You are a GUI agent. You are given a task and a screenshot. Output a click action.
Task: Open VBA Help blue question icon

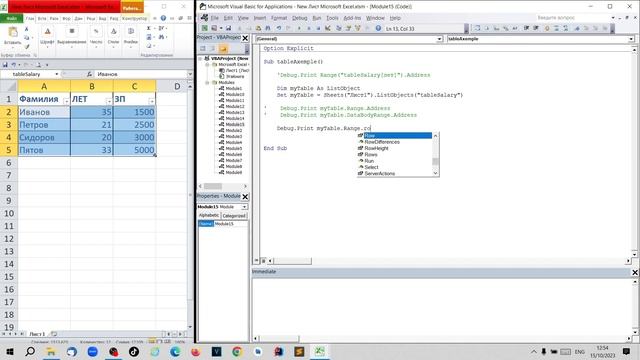[x=378, y=28]
